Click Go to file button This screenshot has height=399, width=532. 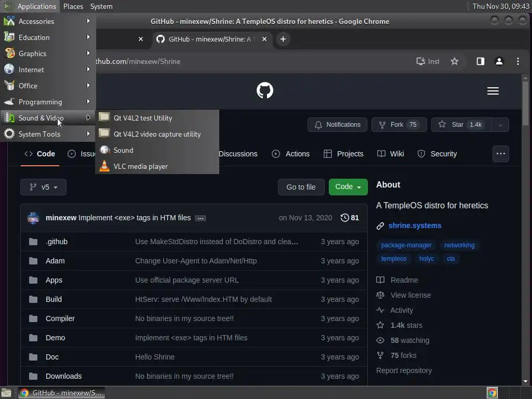click(301, 187)
